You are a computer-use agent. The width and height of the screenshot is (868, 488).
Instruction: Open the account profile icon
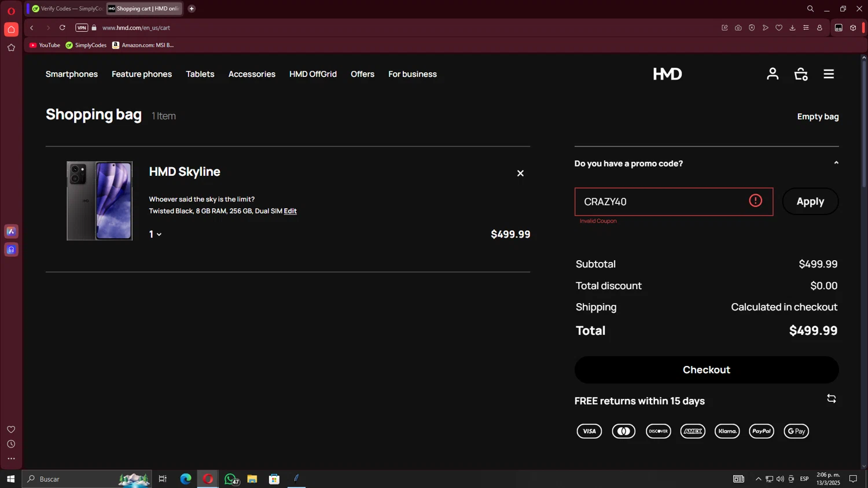[x=773, y=74]
